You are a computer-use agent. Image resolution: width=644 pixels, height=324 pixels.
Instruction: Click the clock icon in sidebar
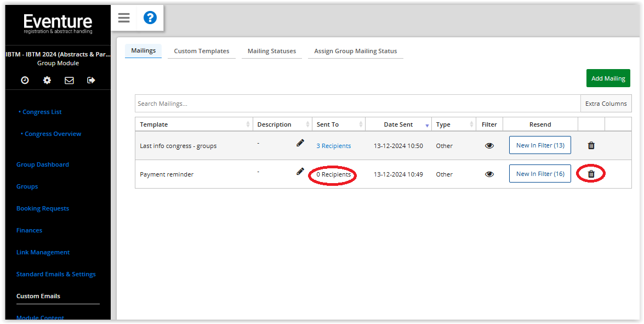pyautogui.click(x=25, y=80)
